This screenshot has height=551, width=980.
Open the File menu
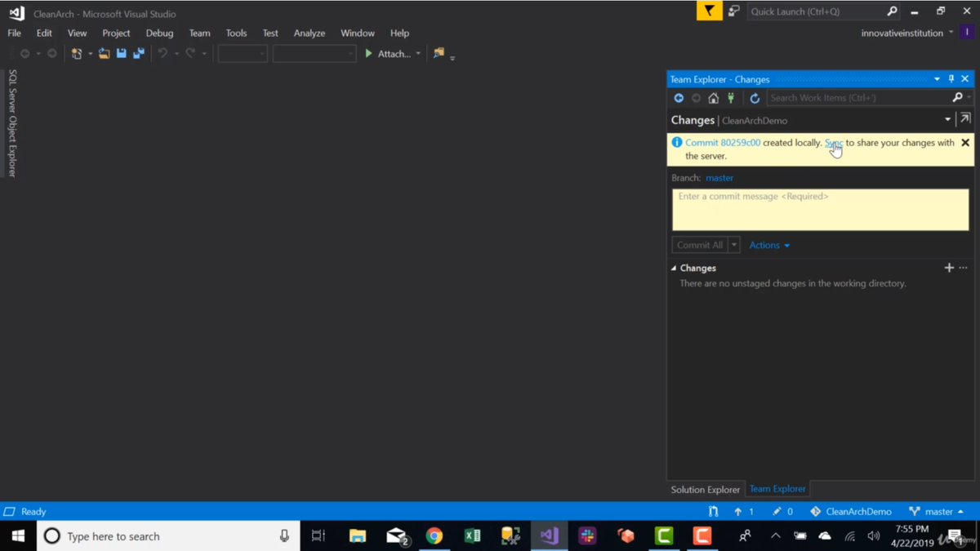pyautogui.click(x=14, y=33)
